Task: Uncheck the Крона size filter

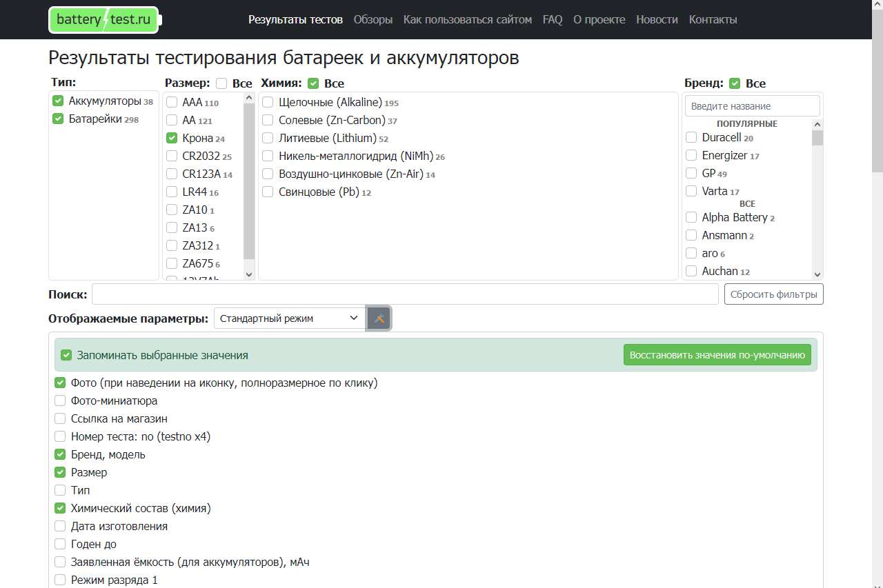Action: 171,138
